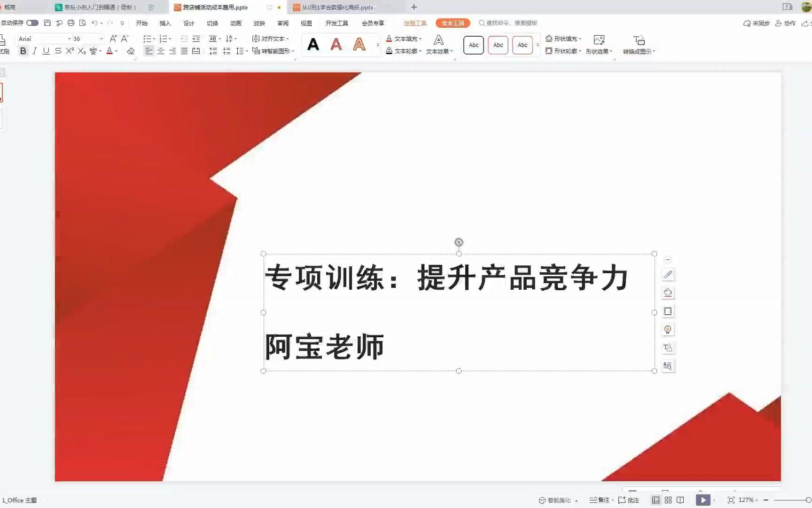
Task: Switch to the 设计 tab
Action: pyautogui.click(x=188, y=23)
